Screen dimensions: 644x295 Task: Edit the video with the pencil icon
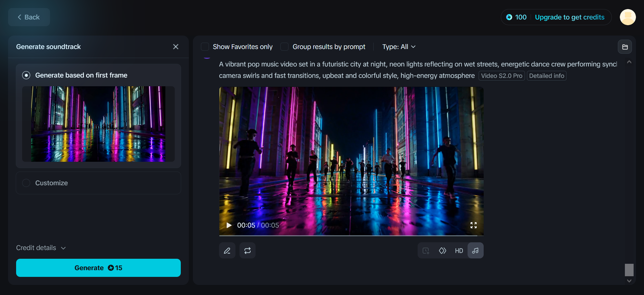click(227, 251)
